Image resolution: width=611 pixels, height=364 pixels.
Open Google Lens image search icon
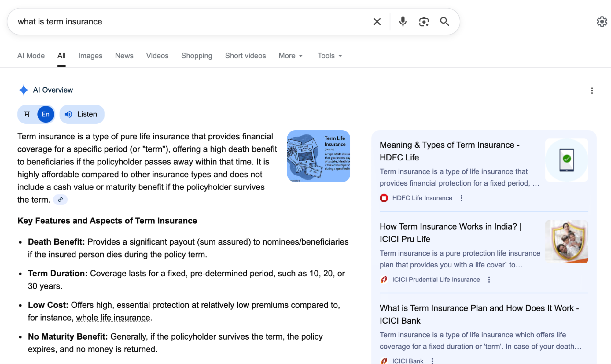point(424,22)
